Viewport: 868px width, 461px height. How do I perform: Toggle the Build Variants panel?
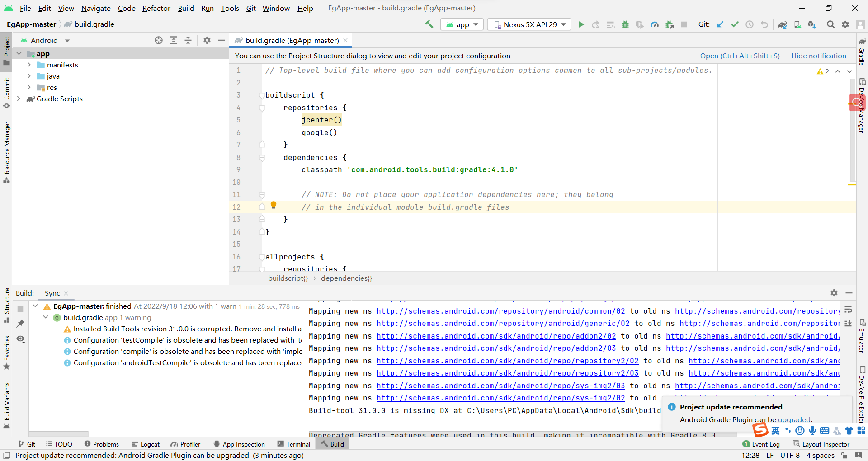(x=6, y=402)
